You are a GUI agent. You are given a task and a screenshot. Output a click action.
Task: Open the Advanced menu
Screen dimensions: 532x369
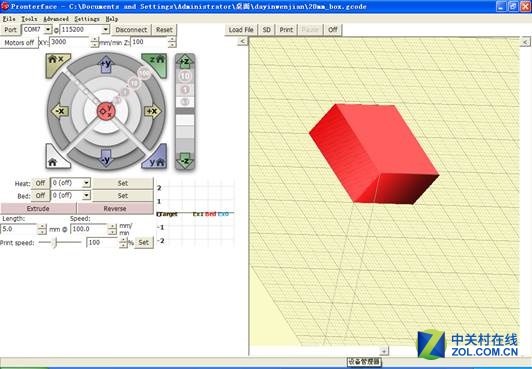(x=56, y=19)
